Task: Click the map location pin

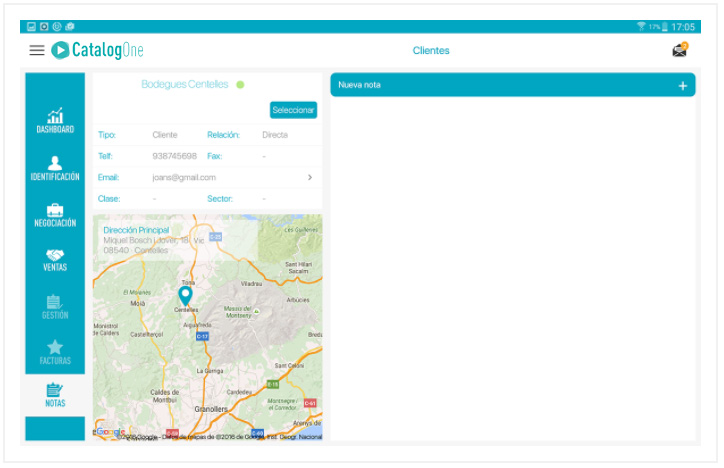Action: [x=185, y=296]
